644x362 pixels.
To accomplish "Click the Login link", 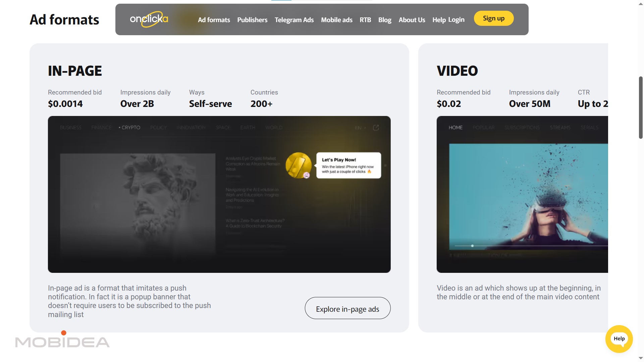I will pos(456,19).
